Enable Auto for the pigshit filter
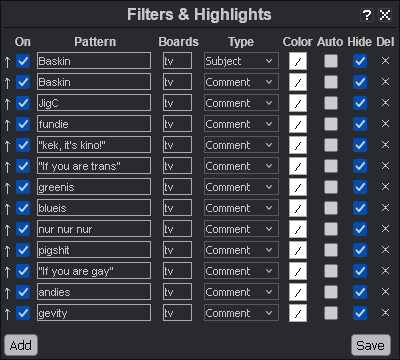 pyautogui.click(x=331, y=250)
